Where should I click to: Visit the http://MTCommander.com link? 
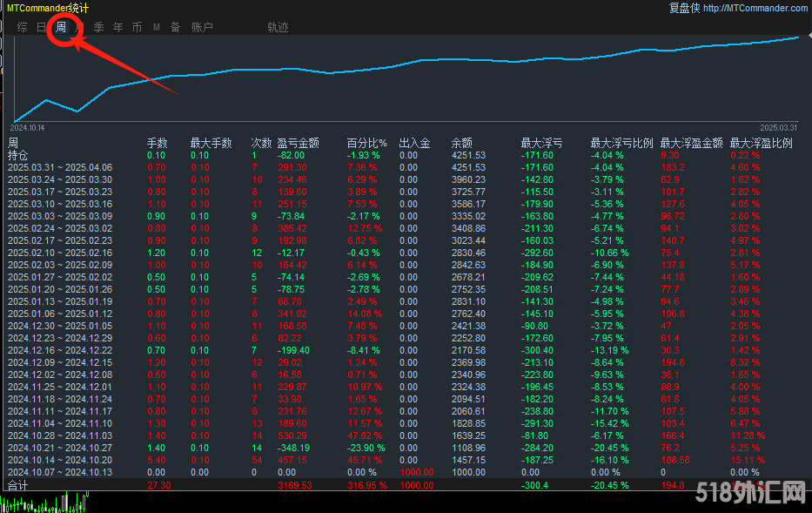755,8
